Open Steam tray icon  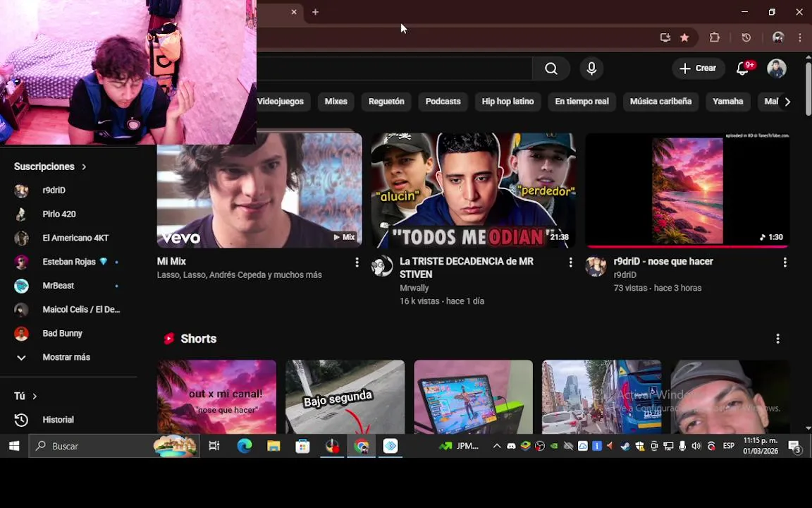(625, 446)
